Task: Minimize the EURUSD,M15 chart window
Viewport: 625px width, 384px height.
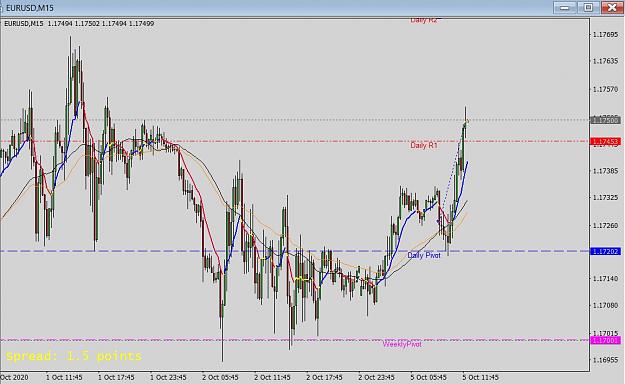Action: point(564,8)
